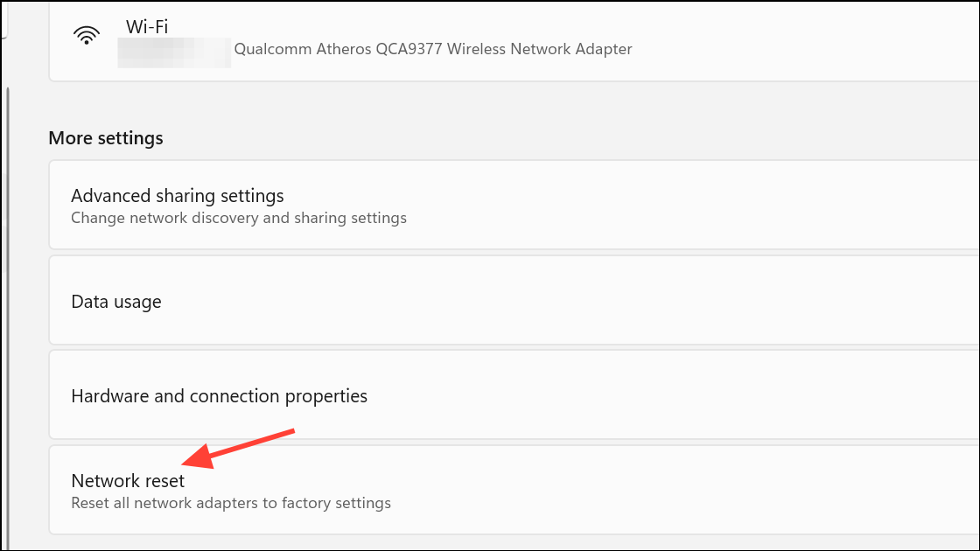980x551 pixels.
Task: Open the Data usage page
Action: (x=514, y=301)
